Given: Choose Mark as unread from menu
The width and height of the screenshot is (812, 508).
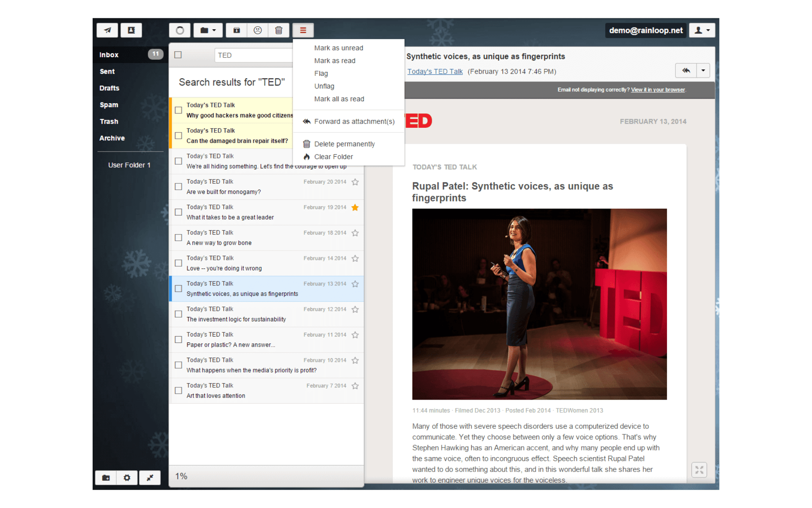Looking at the screenshot, I should point(339,48).
